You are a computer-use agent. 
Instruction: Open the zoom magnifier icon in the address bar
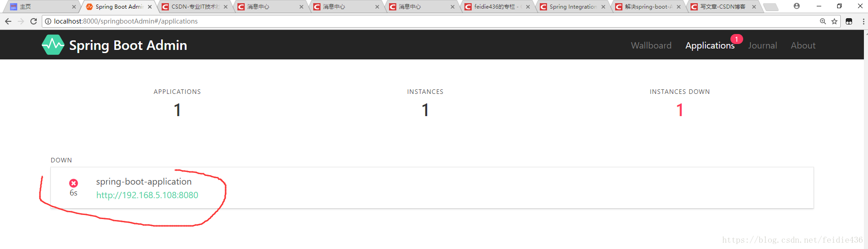[823, 21]
